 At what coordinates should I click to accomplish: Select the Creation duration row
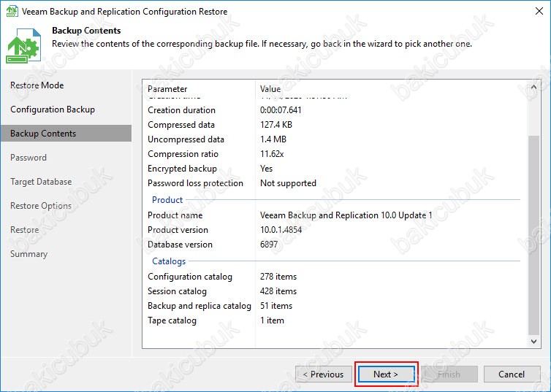334,110
